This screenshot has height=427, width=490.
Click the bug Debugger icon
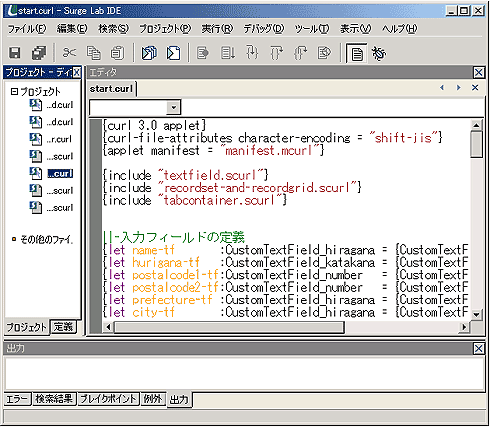[x=379, y=53]
